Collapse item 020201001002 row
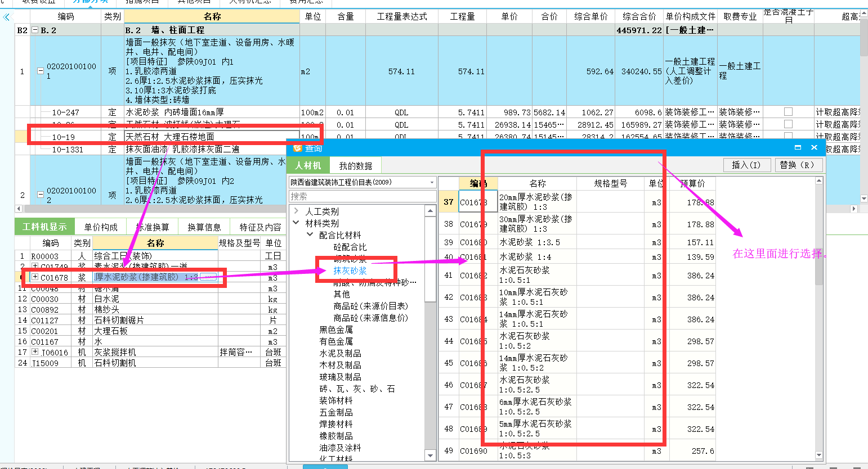Image resolution: width=868 pixels, height=469 pixels. [40, 195]
